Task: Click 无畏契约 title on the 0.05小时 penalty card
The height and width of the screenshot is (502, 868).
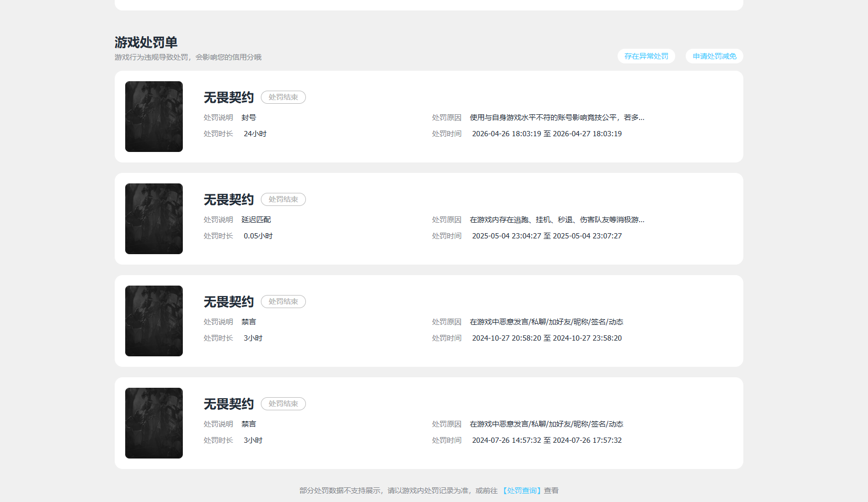Action: point(228,200)
